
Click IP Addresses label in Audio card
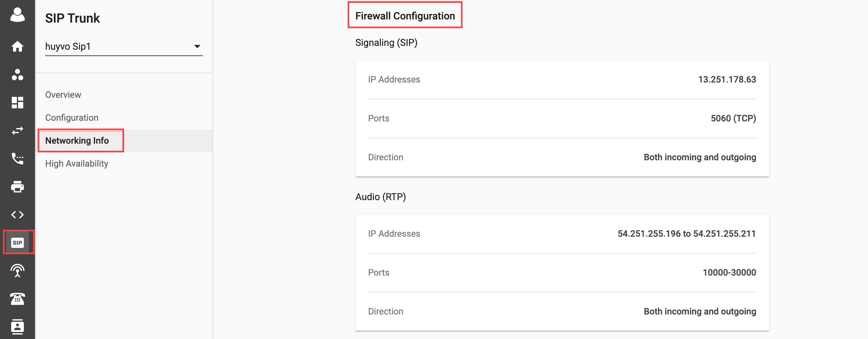click(x=394, y=234)
